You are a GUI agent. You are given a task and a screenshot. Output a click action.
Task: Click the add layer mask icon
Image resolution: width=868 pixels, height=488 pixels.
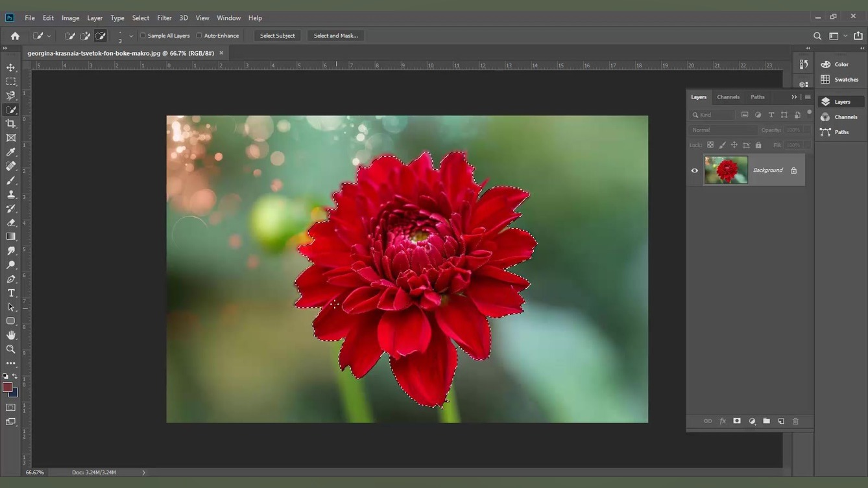click(737, 421)
